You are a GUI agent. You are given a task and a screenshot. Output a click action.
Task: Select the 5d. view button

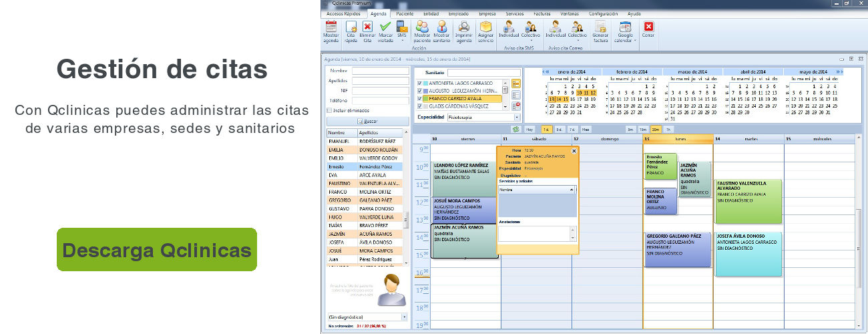(x=560, y=129)
